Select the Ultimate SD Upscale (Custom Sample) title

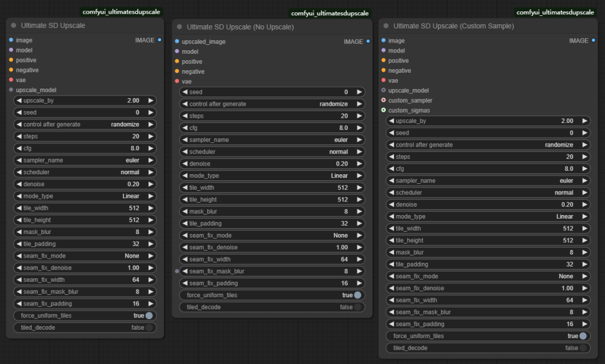pos(454,26)
